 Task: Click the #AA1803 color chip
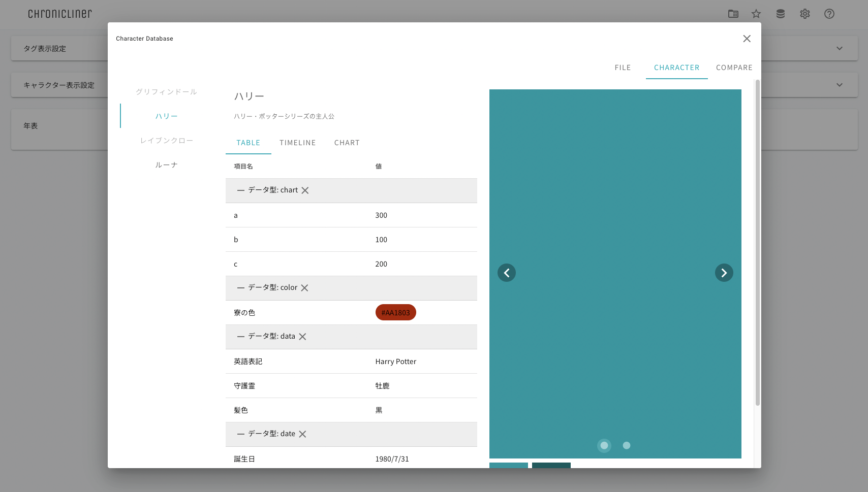396,313
